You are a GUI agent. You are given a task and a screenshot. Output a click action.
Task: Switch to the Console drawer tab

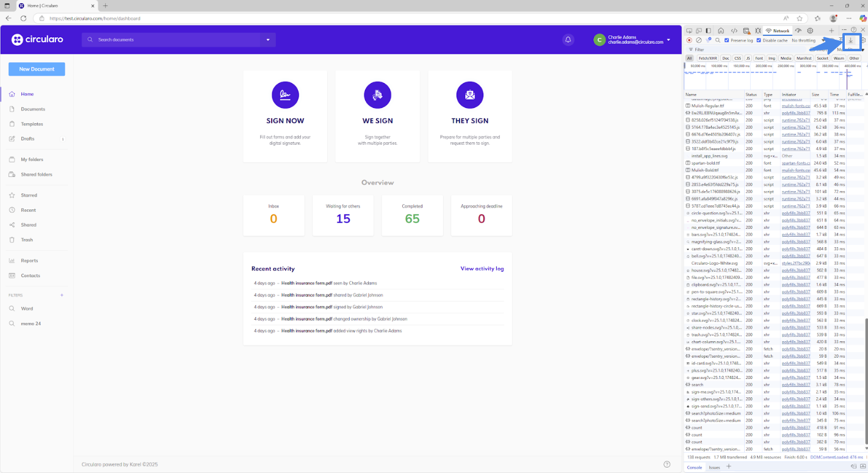pyautogui.click(x=695, y=467)
